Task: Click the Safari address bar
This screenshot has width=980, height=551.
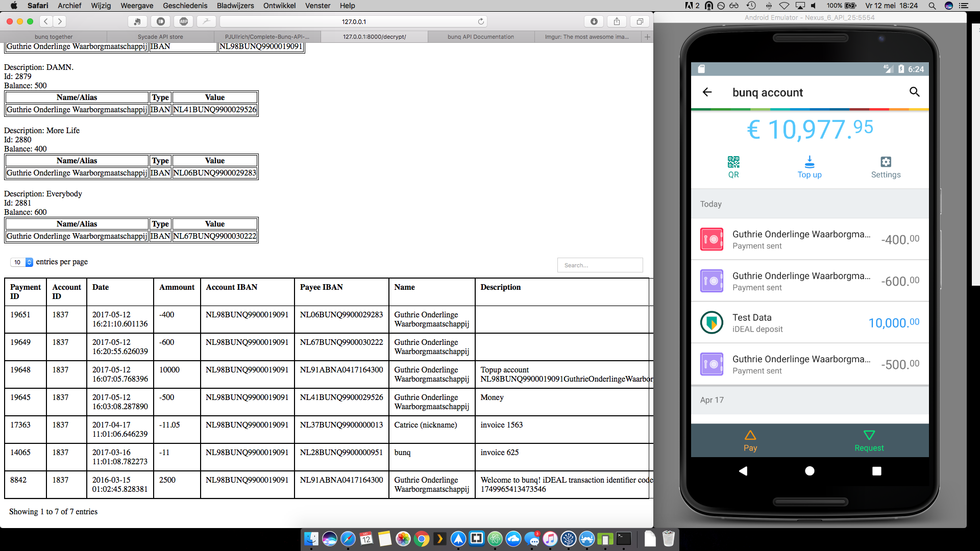Action: (x=353, y=21)
